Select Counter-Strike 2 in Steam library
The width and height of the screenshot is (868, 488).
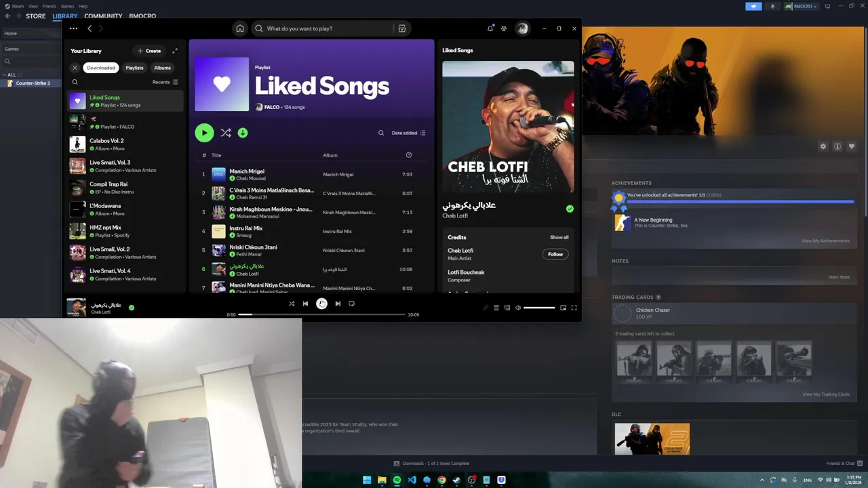pos(32,83)
